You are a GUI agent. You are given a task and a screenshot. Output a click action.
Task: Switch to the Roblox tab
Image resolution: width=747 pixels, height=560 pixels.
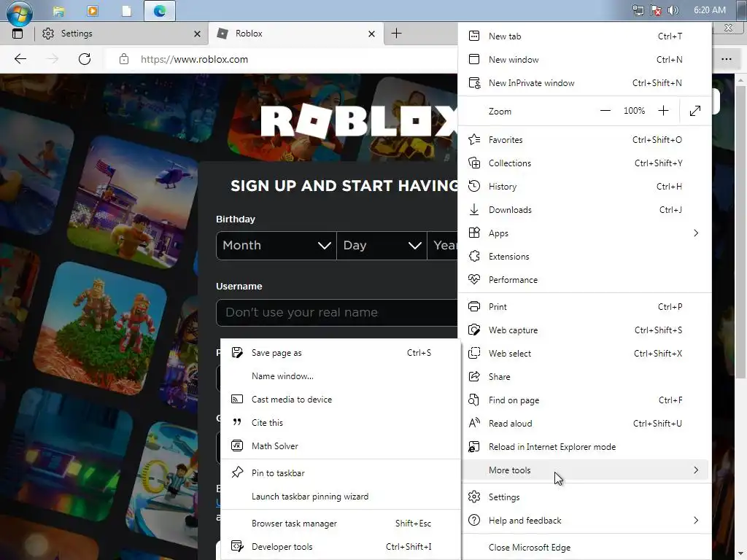295,34
